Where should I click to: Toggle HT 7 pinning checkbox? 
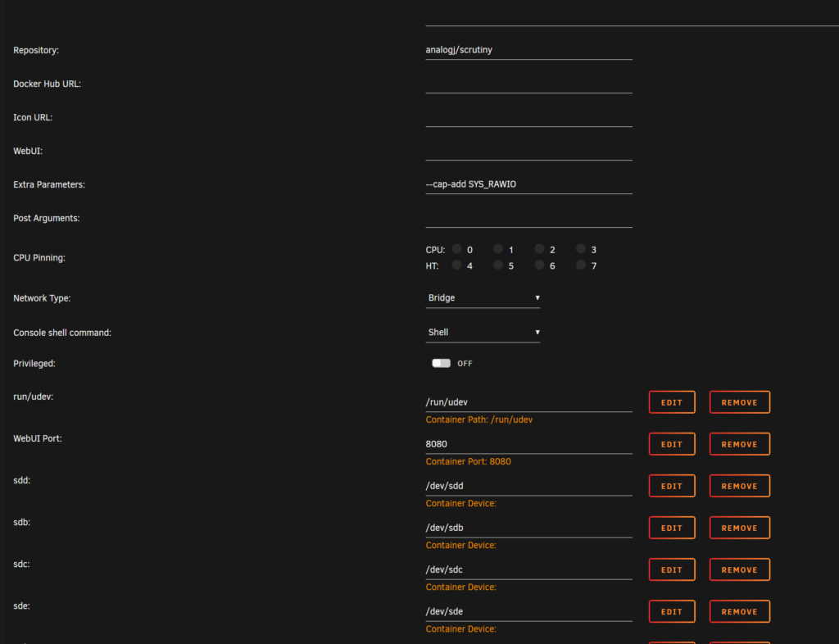(581, 265)
